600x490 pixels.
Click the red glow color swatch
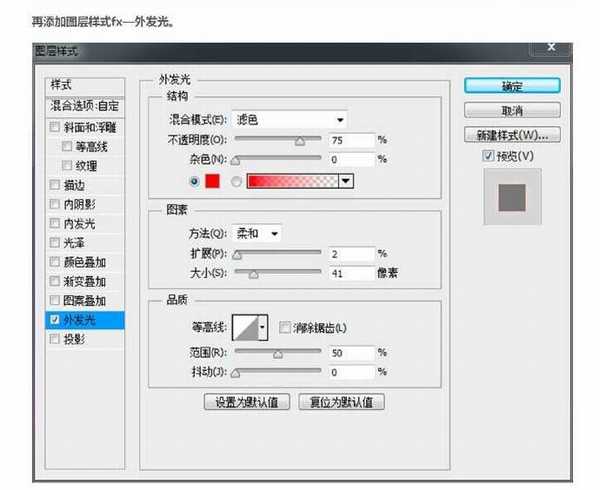pyautogui.click(x=212, y=181)
